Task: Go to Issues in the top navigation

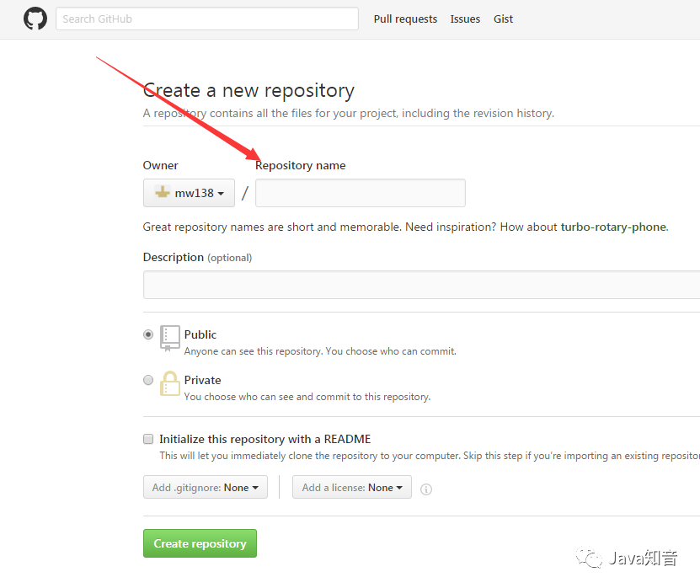Action: tap(465, 19)
